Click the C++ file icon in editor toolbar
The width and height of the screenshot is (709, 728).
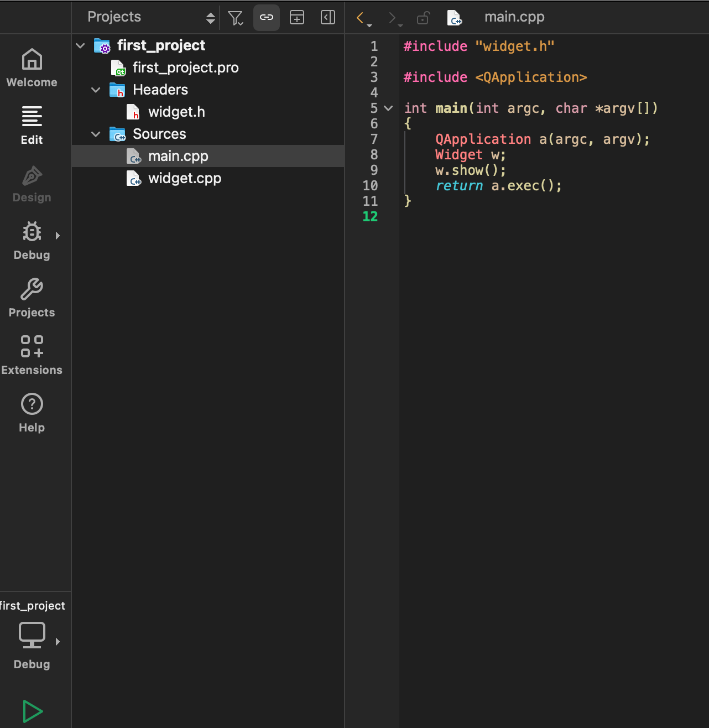(455, 18)
